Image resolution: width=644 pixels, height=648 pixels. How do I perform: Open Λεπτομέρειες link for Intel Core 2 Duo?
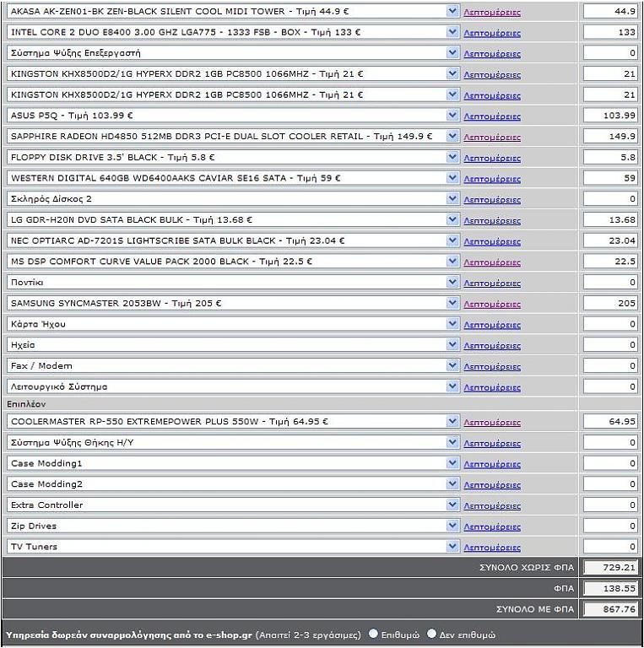click(492, 33)
